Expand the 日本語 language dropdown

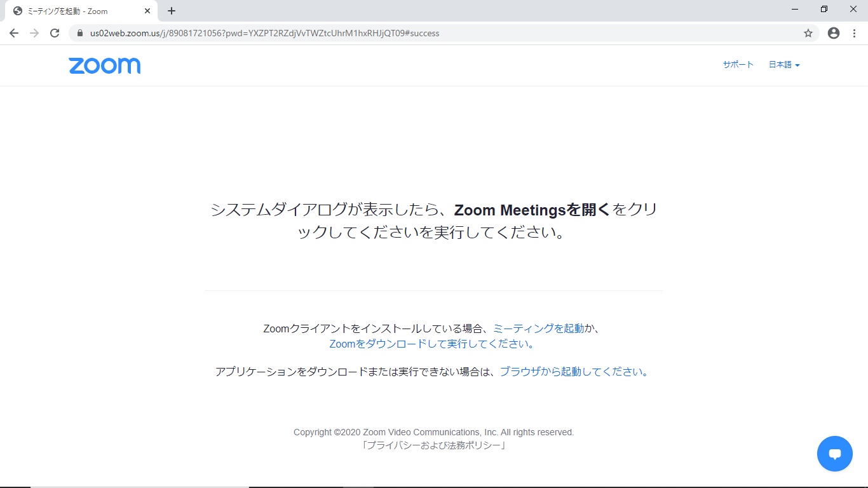pos(784,65)
